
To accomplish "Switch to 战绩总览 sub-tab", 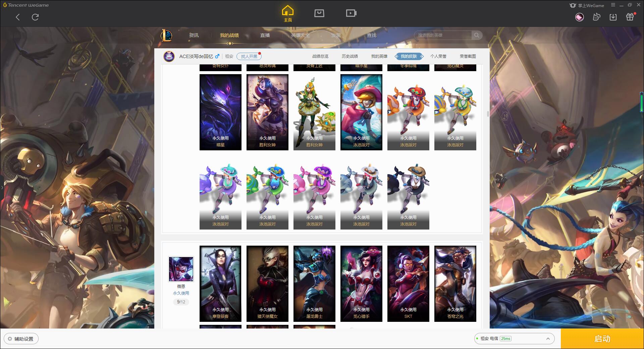I will click(320, 56).
